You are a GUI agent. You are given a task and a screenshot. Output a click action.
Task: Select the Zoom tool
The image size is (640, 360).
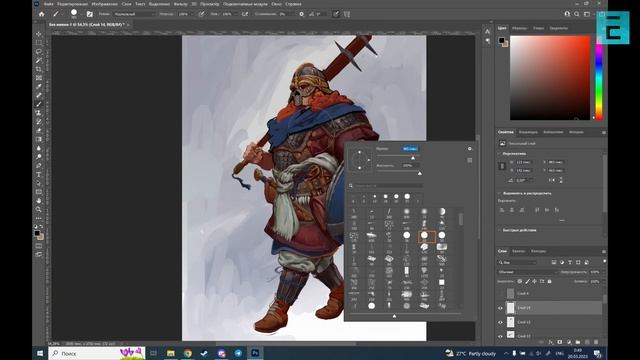pos(39,209)
